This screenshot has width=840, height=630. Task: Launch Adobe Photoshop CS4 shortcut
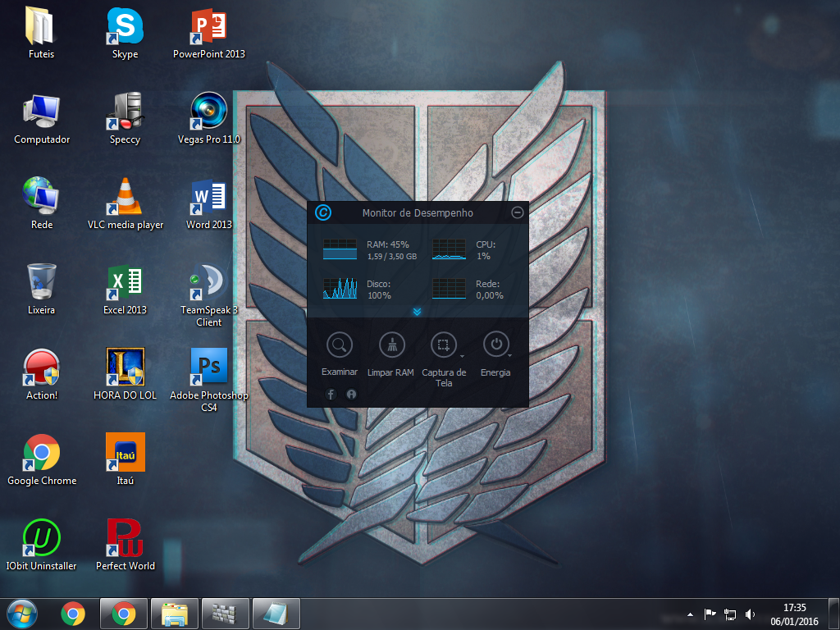[x=209, y=381]
